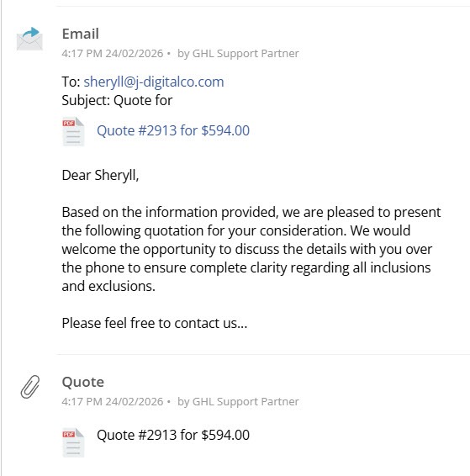Click the paperclip attachment icon
The height and width of the screenshot is (476, 470).
[x=30, y=387]
